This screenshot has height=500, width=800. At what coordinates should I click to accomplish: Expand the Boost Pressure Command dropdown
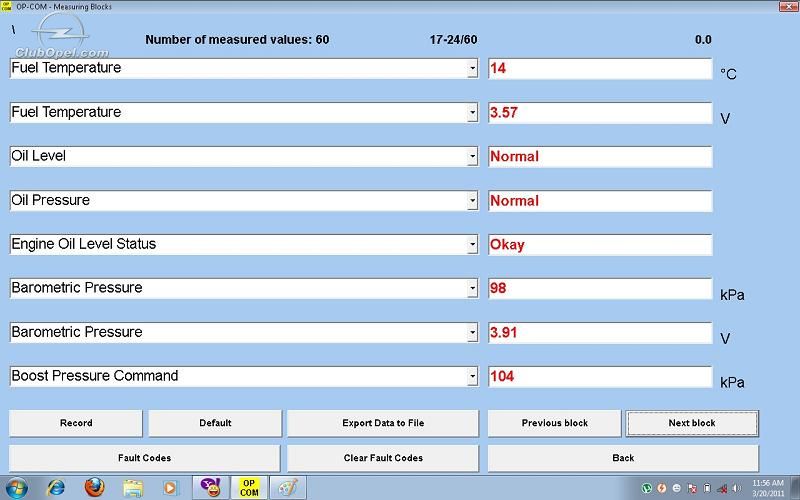472,377
